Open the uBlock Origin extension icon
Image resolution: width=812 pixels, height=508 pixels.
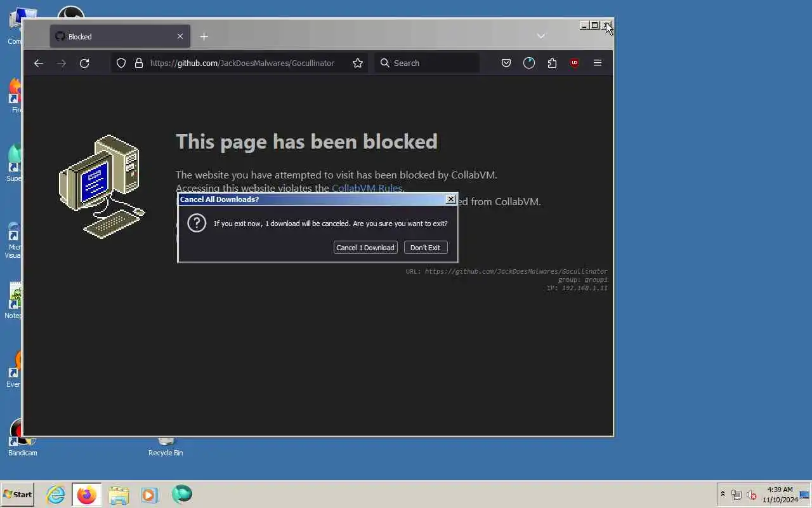[x=575, y=63]
